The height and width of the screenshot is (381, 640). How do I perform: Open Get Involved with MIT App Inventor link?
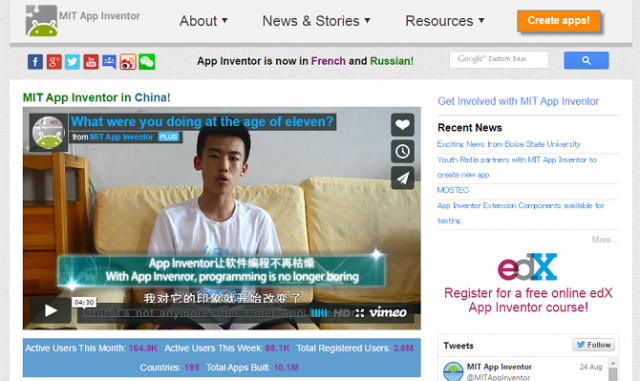(x=518, y=101)
